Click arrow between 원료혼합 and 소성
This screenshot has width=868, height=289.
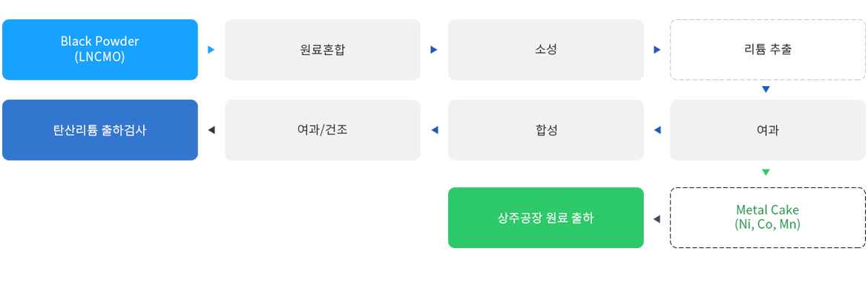tap(434, 50)
